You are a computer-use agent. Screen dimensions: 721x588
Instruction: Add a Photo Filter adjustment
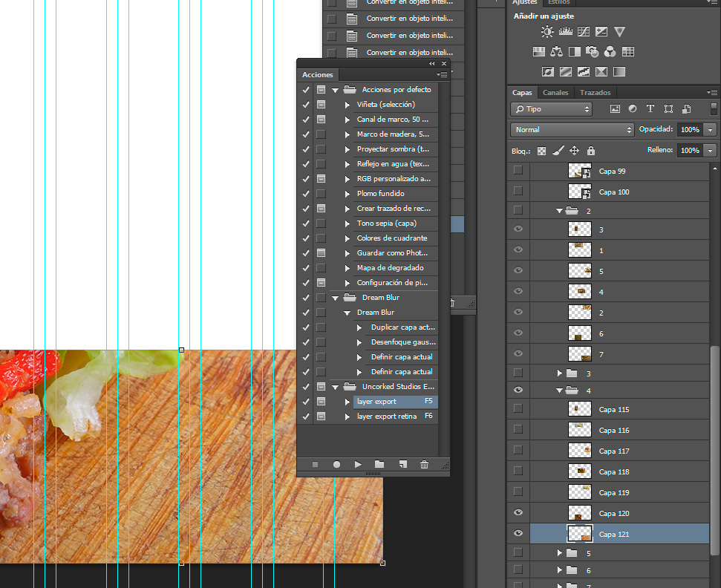[593, 51]
